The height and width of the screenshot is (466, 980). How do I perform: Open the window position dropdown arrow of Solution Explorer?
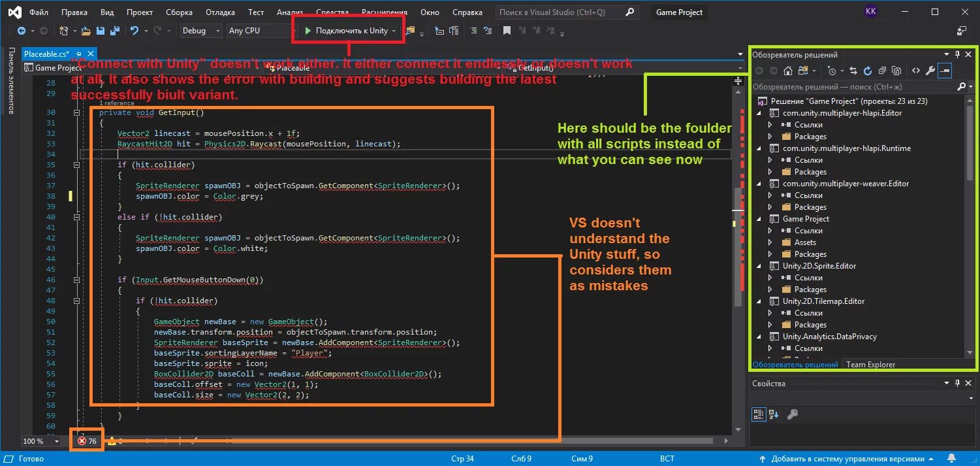pos(947,55)
